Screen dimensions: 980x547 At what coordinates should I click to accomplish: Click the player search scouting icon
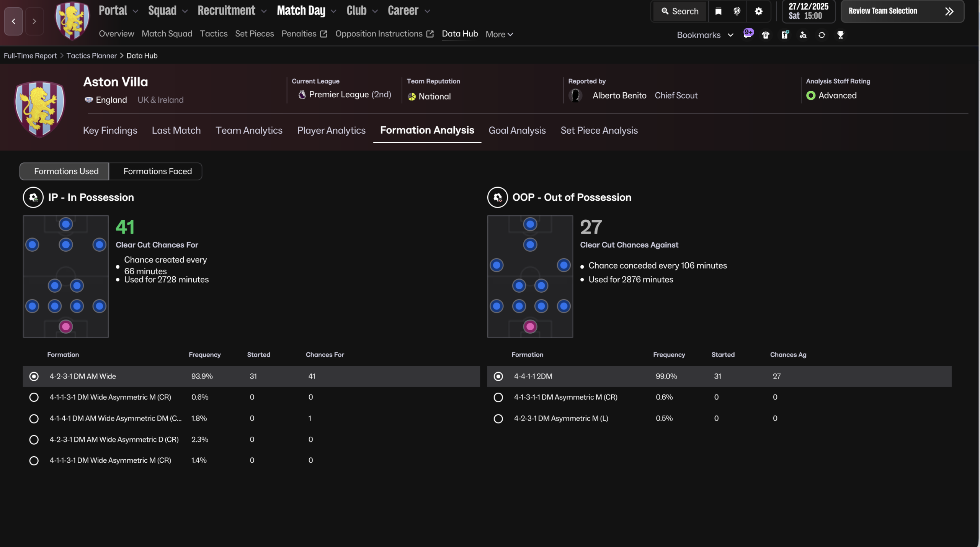click(803, 35)
